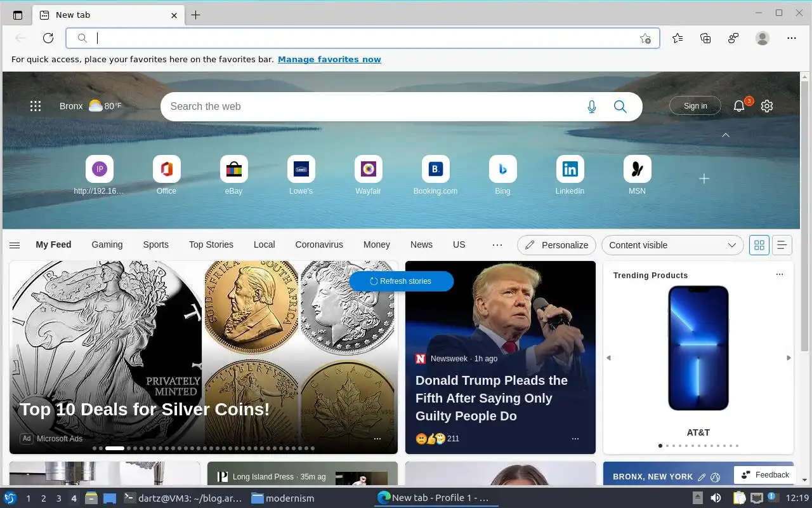Click the Refresh stories button

[401, 281]
